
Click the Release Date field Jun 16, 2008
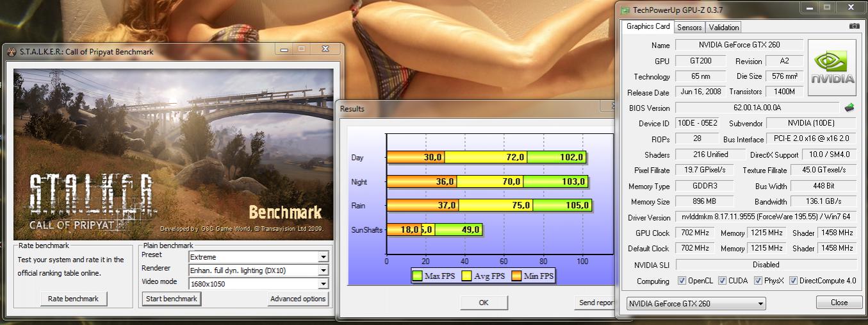tap(700, 92)
